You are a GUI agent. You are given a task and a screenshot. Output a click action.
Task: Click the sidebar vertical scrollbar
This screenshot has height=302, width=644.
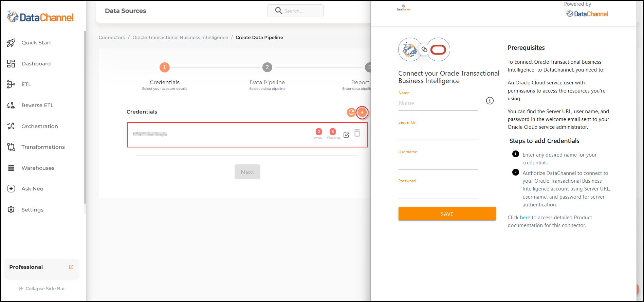tap(85, 117)
